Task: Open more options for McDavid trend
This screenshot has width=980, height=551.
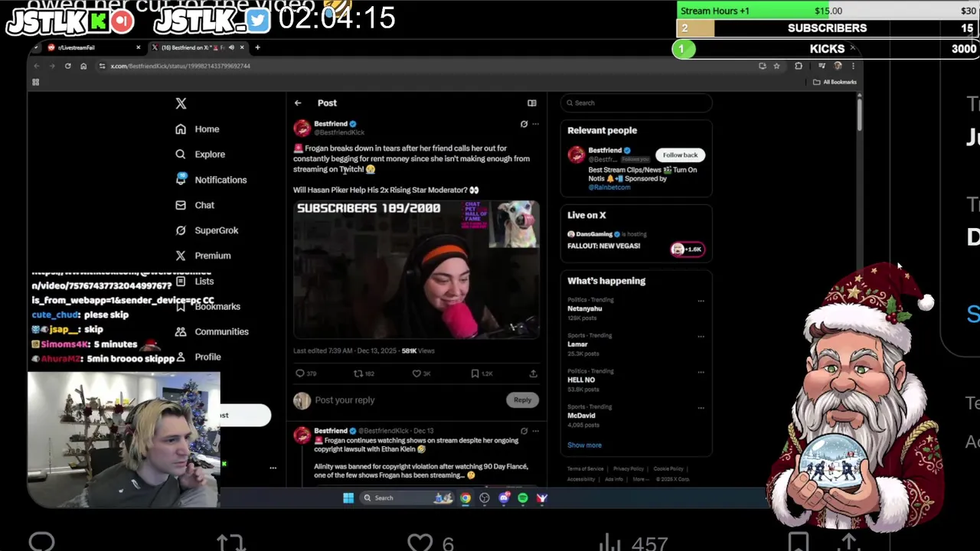Action: click(x=701, y=408)
